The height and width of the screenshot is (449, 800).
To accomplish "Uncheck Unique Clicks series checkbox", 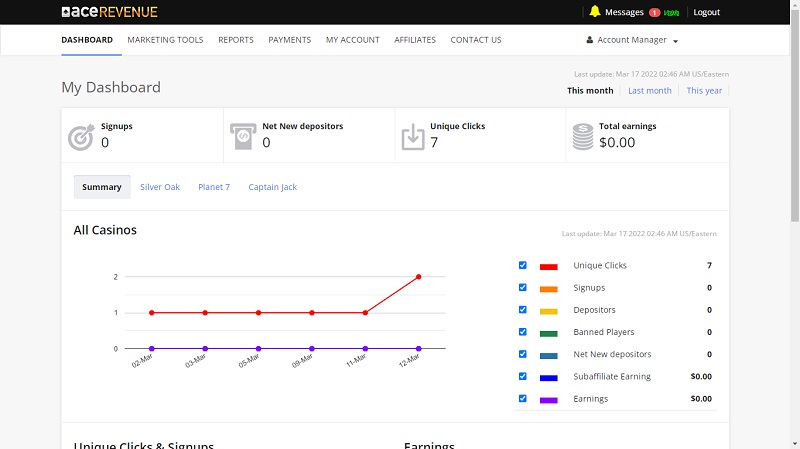I will pyautogui.click(x=522, y=265).
